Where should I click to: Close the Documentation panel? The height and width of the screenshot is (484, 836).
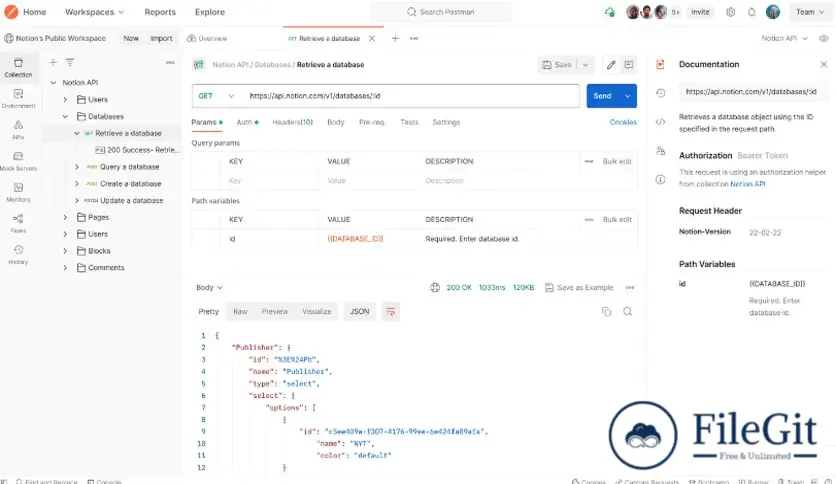point(824,64)
